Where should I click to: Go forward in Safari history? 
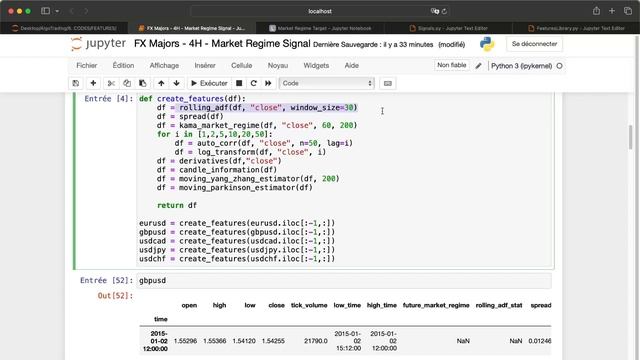click(x=86, y=11)
